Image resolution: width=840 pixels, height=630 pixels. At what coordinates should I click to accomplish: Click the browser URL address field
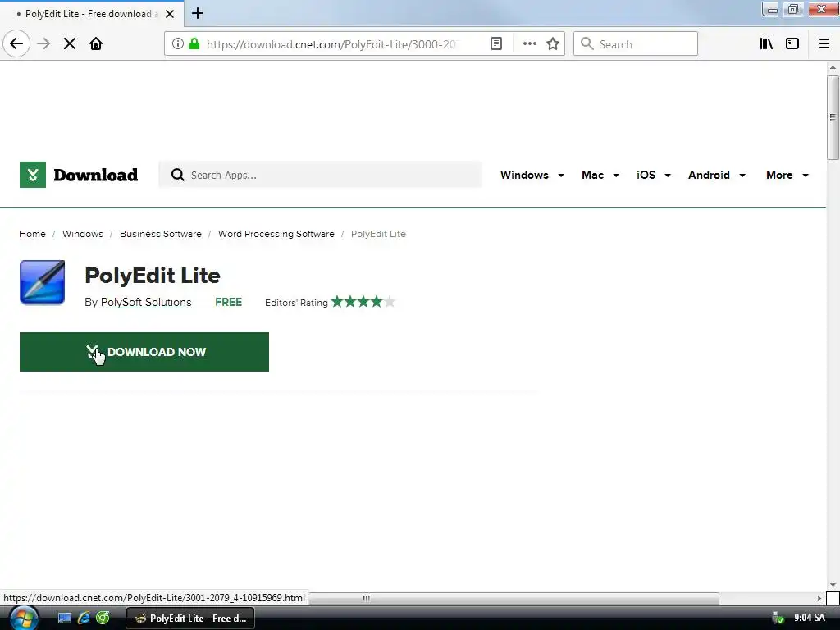pyautogui.click(x=331, y=44)
